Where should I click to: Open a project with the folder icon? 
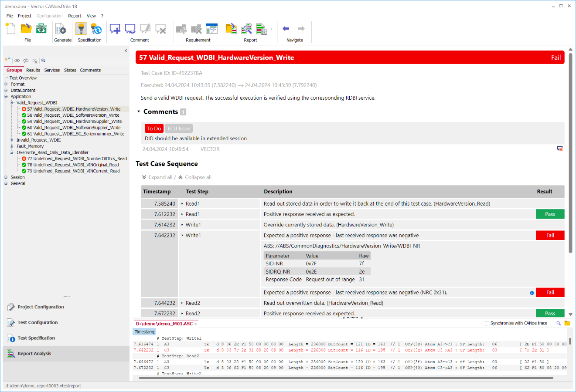(26, 29)
